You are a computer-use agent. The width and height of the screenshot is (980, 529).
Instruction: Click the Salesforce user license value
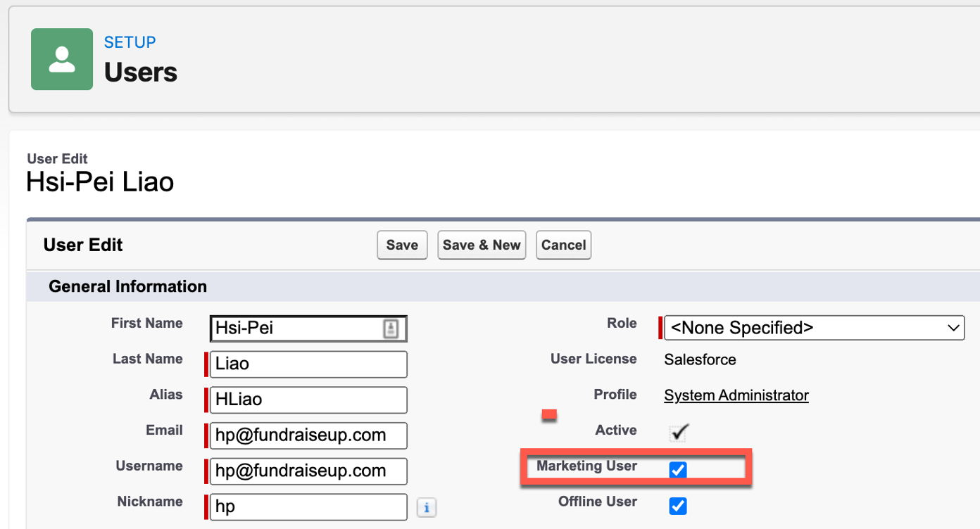click(x=700, y=359)
